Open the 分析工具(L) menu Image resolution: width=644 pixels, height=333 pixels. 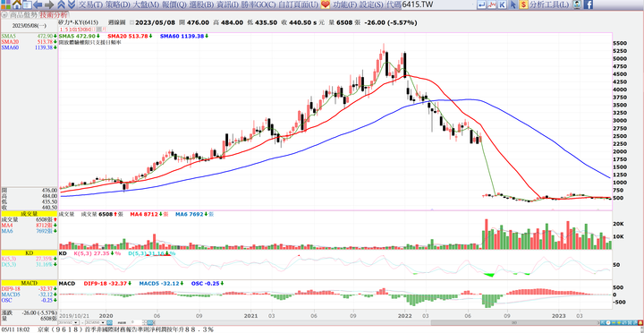(x=549, y=5)
